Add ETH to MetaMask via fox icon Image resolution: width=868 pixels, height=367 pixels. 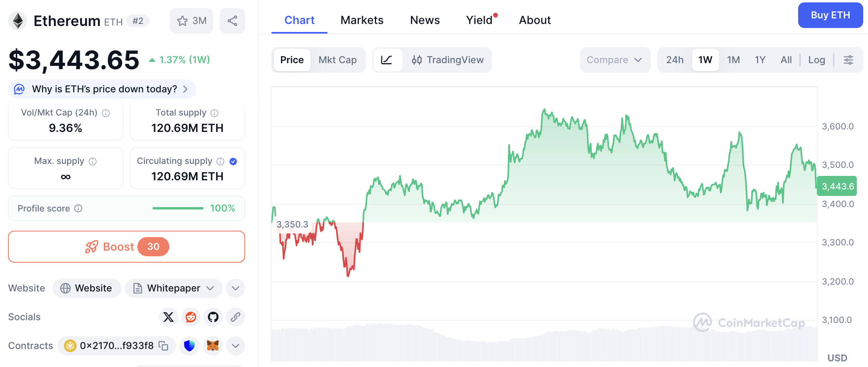[213, 346]
